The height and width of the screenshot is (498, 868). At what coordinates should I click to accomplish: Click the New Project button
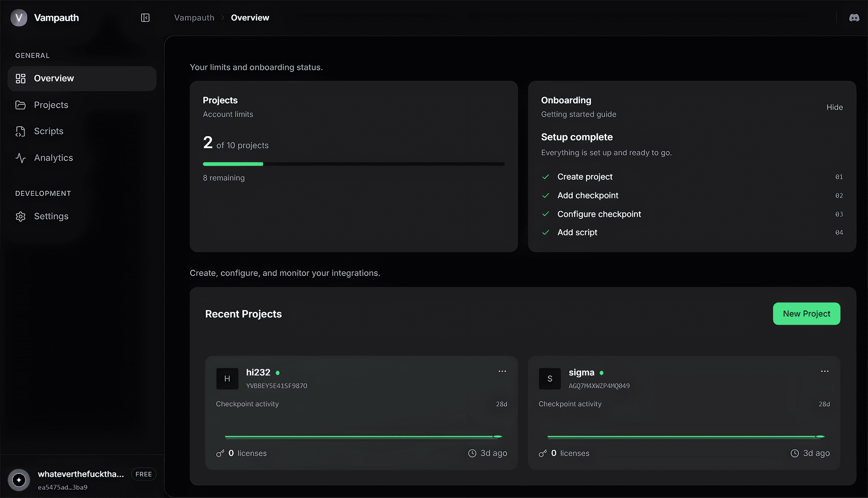point(807,314)
